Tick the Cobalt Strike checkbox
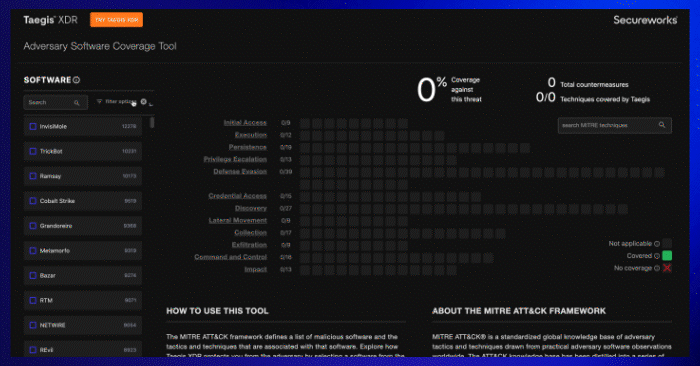Screen dimensions: 700x366 pyautogui.click(x=33, y=201)
